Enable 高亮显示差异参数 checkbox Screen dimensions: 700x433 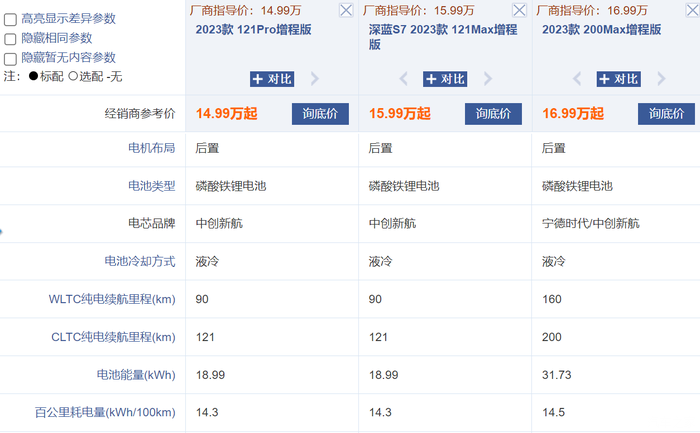coord(10,19)
